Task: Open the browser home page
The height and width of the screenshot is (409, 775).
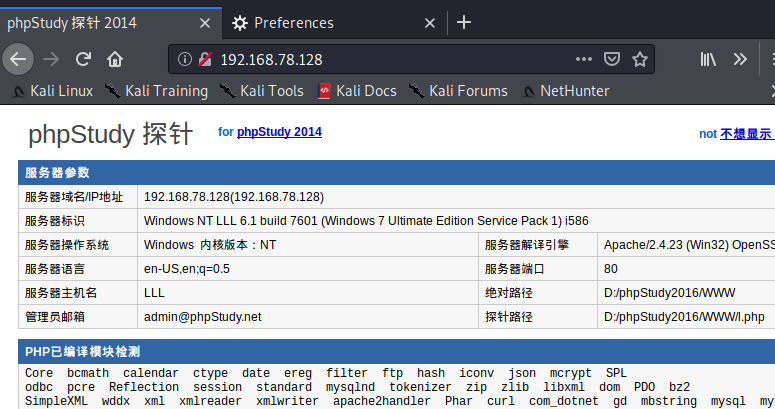Action: click(x=115, y=59)
